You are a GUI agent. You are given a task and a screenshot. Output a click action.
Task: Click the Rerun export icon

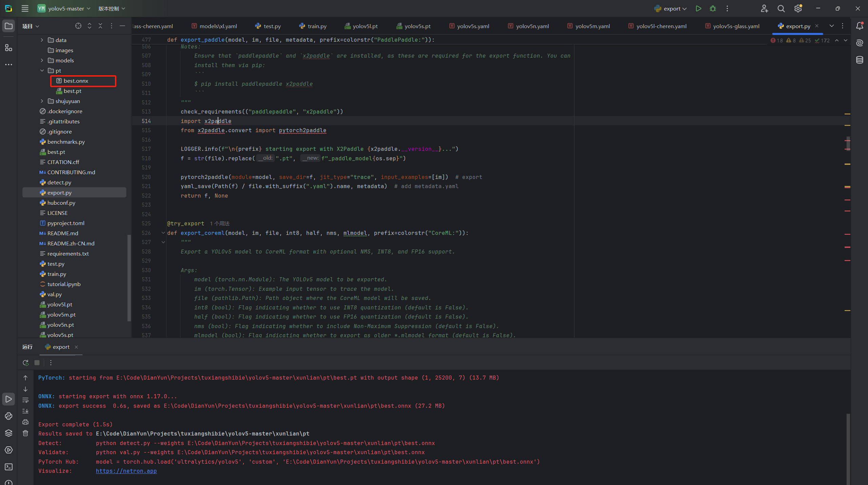pyautogui.click(x=25, y=363)
